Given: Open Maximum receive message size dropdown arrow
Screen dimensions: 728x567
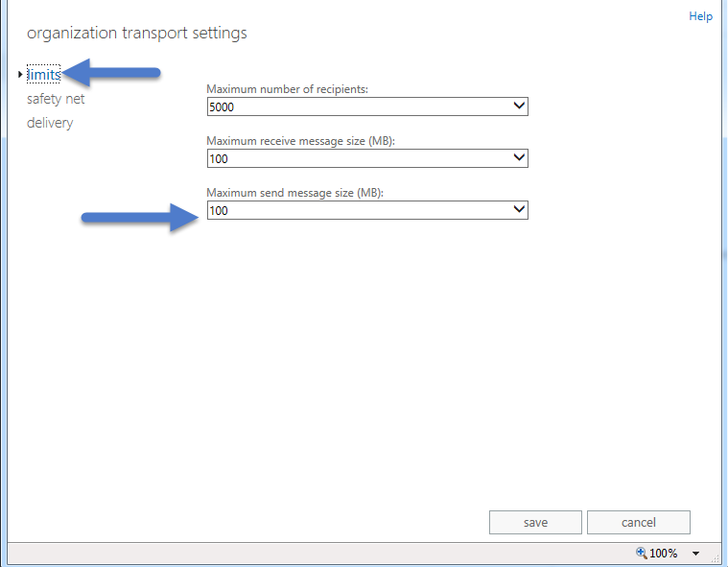Looking at the screenshot, I should (519, 158).
